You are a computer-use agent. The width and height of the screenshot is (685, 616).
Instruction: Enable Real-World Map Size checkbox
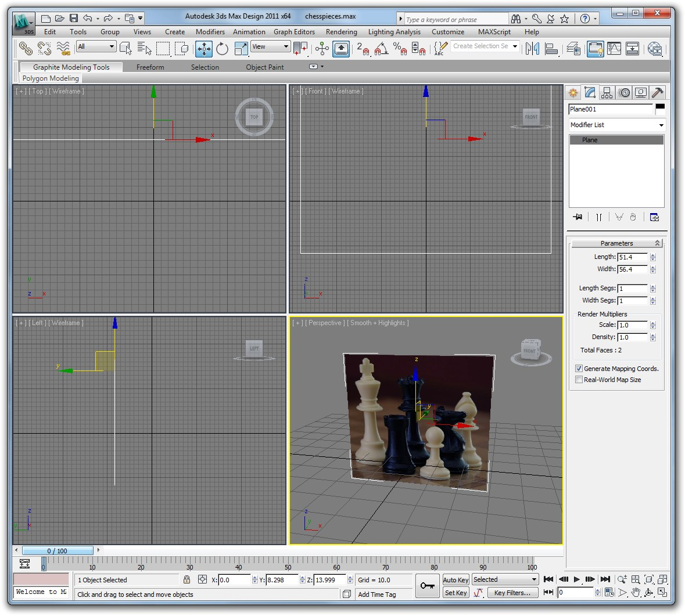(x=579, y=380)
